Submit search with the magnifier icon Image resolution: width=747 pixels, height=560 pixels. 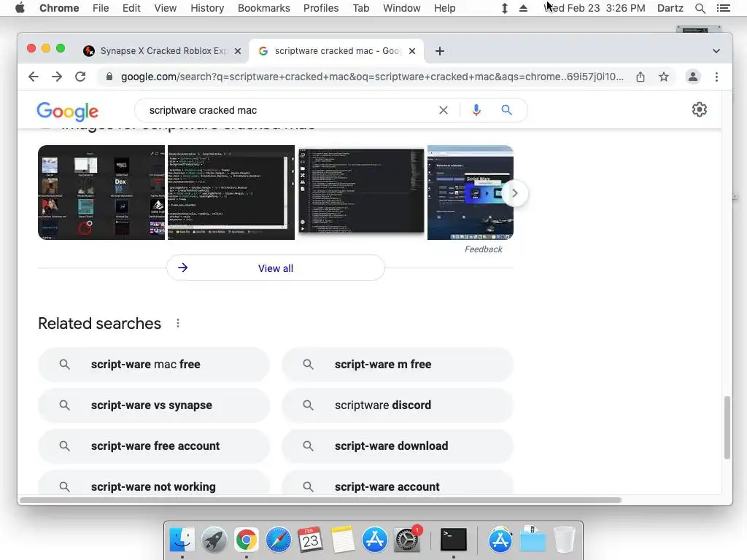coord(506,110)
